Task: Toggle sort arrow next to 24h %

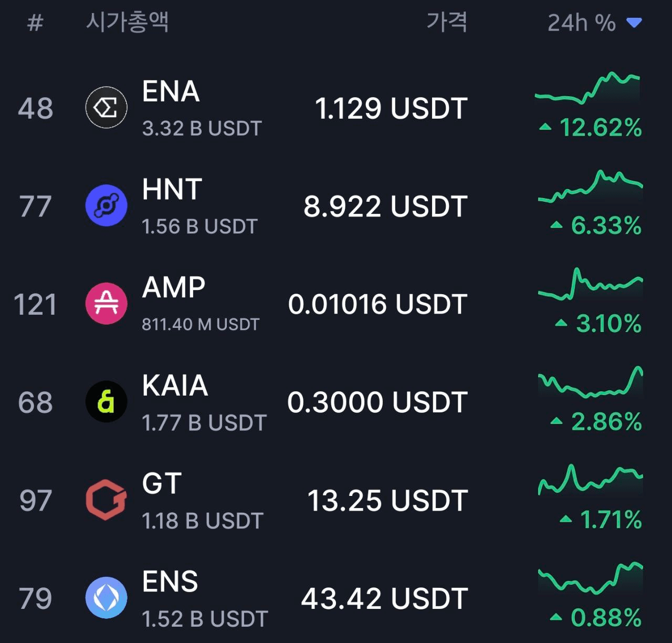Action: pyautogui.click(x=634, y=23)
